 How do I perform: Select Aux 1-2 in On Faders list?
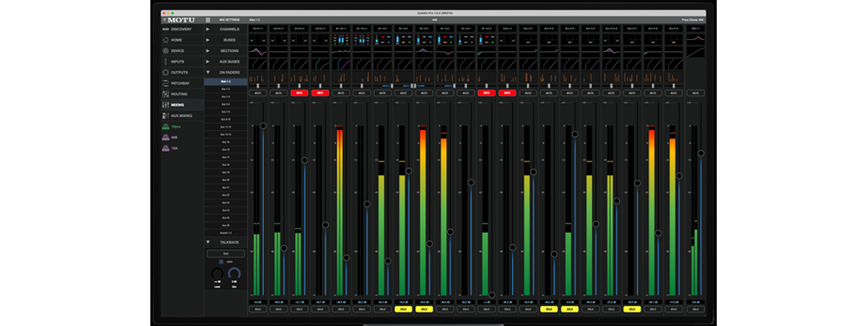(226, 89)
